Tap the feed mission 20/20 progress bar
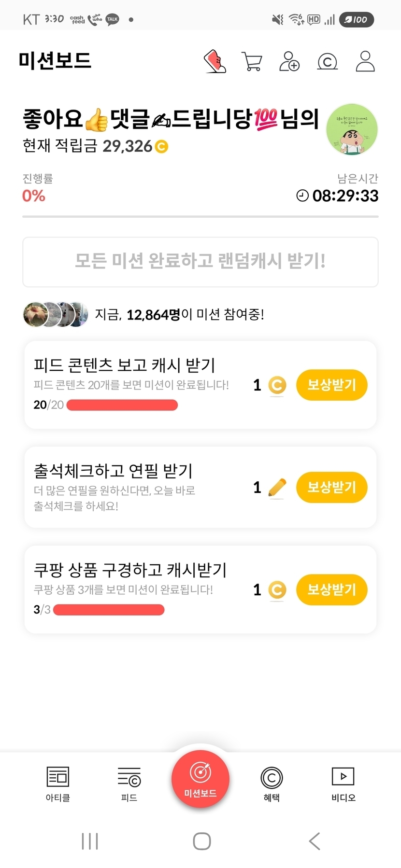The height and width of the screenshot is (868, 401). tap(122, 405)
